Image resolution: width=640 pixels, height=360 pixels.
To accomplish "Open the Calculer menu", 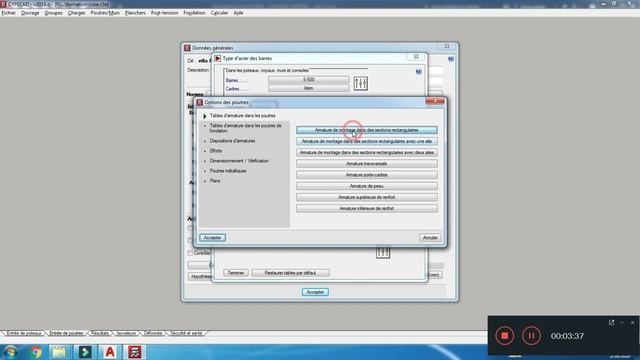I will [x=219, y=13].
